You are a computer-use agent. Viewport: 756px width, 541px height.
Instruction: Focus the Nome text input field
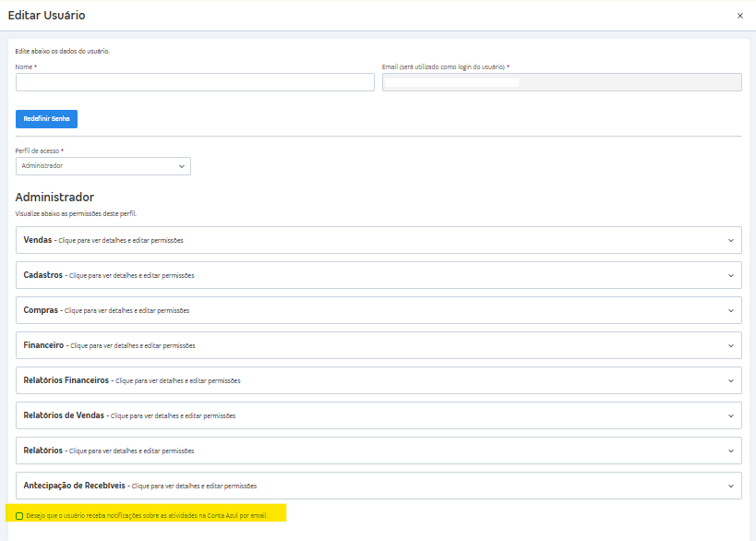[x=195, y=82]
